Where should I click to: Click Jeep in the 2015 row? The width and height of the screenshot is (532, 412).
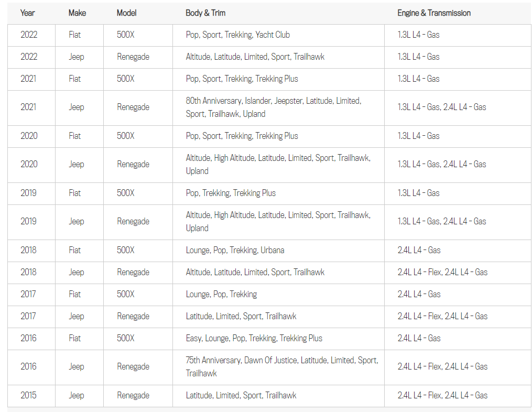(x=76, y=396)
